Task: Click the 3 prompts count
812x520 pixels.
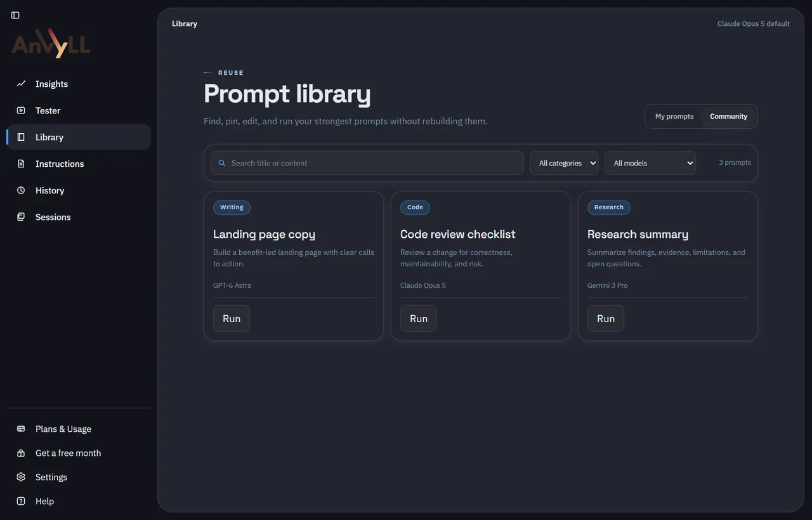Action: (x=735, y=162)
